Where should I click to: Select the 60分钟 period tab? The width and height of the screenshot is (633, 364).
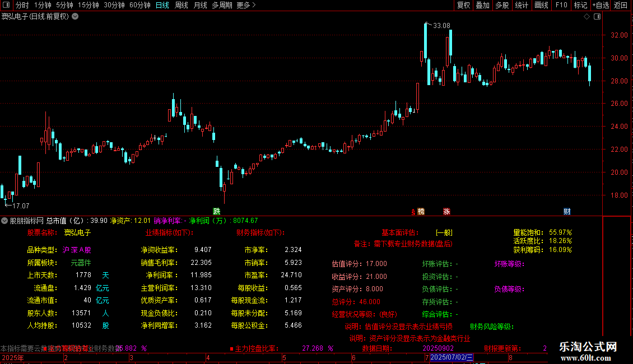(139, 5)
